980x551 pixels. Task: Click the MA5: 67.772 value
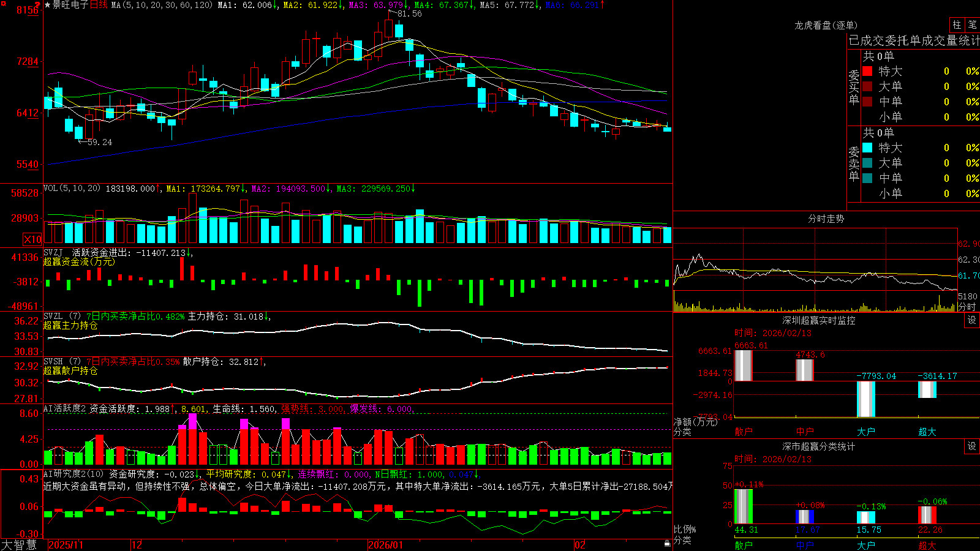[x=510, y=5]
